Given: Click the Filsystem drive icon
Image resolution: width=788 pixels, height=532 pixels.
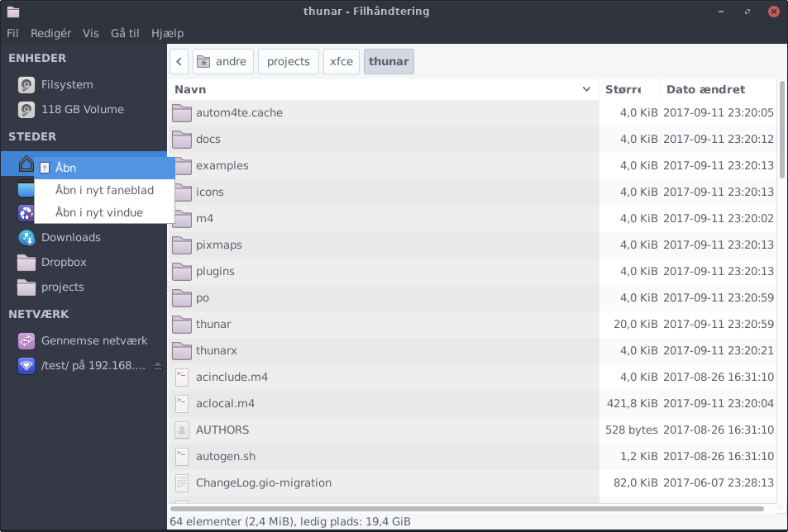Looking at the screenshot, I should 27,85.
